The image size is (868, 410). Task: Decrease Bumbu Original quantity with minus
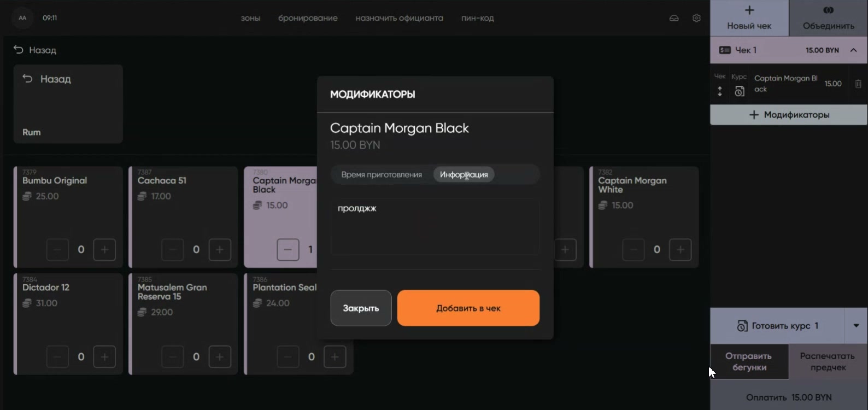[57, 250]
